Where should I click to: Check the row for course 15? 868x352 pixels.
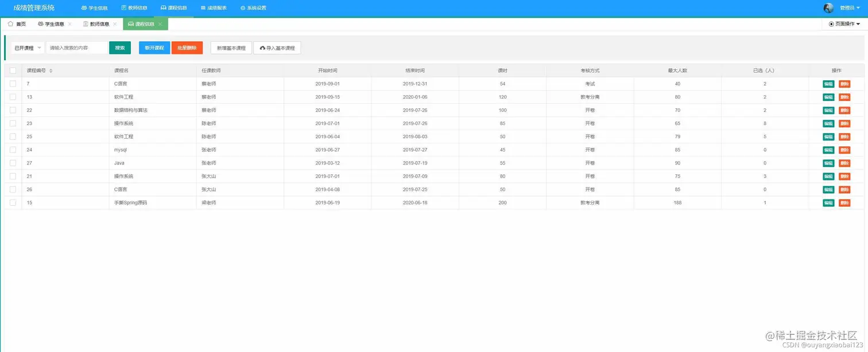(x=13, y=202)
